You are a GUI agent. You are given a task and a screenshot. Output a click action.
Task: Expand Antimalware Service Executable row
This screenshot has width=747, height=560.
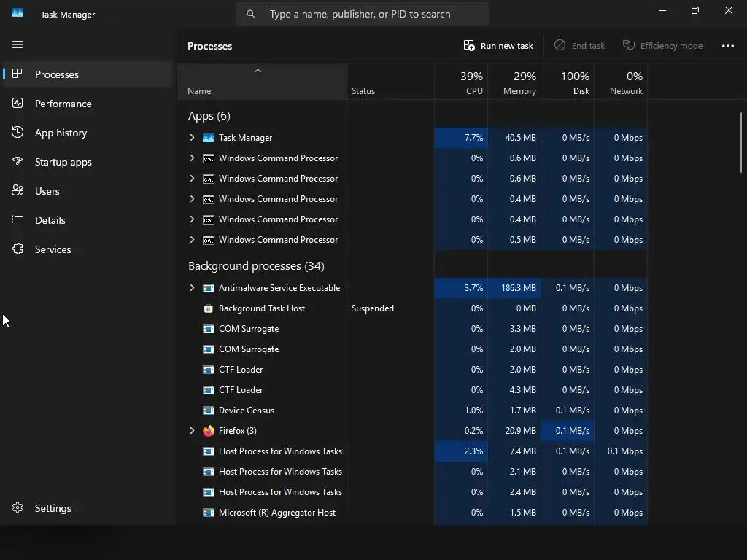[x=192, y=288]
